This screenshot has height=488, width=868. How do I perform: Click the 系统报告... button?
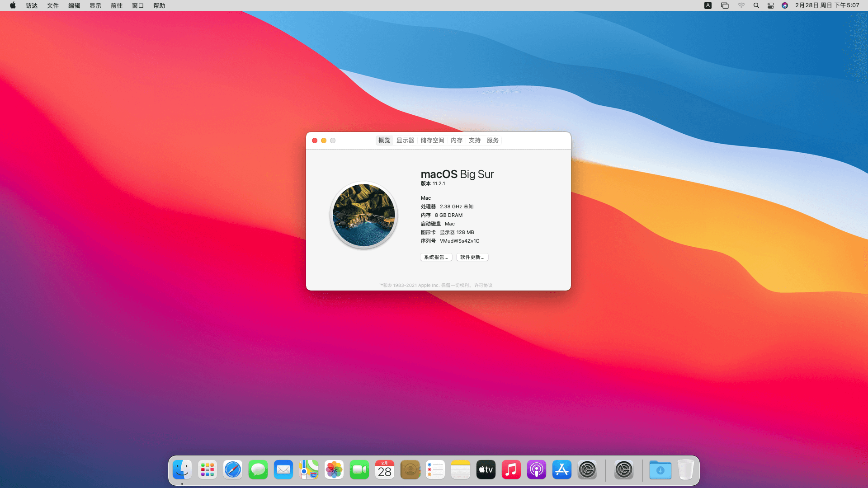(436, 257)
